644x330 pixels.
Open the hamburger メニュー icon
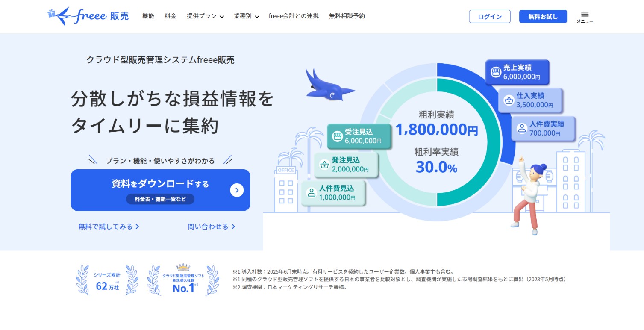585,17
